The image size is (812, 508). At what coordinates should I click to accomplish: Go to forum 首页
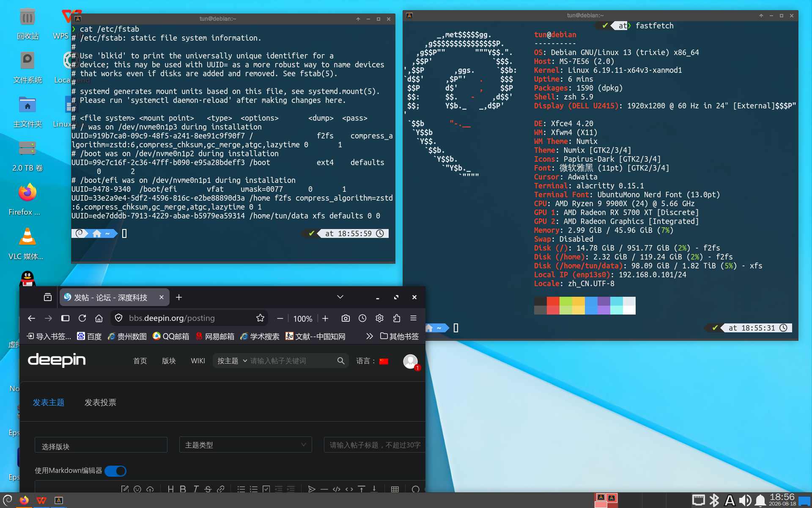click(140, 361)
